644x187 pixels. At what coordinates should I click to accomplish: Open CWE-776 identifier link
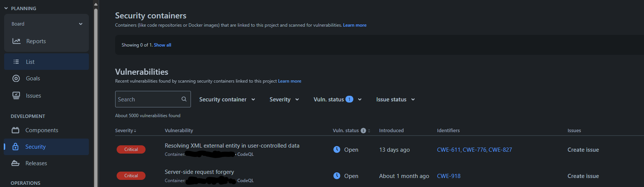(x=474, y=150)
